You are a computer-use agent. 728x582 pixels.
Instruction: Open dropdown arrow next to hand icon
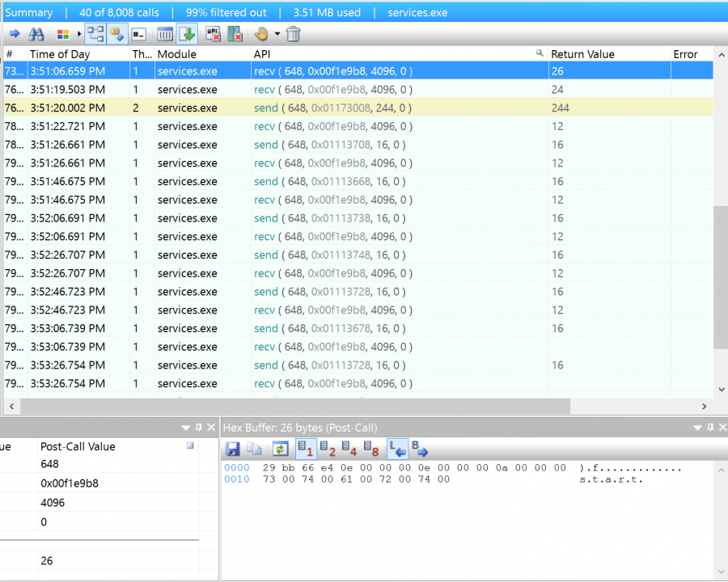click(x=277, y=34)
